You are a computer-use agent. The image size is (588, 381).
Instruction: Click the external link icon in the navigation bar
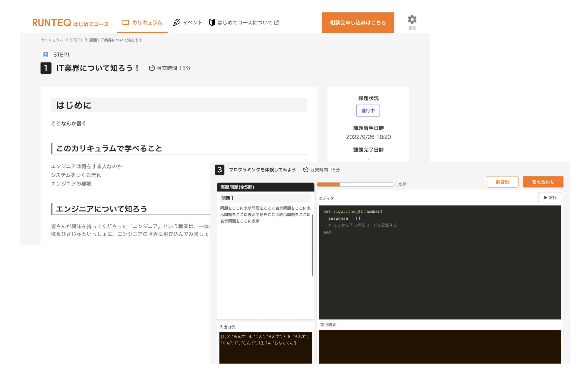[277, 23]
